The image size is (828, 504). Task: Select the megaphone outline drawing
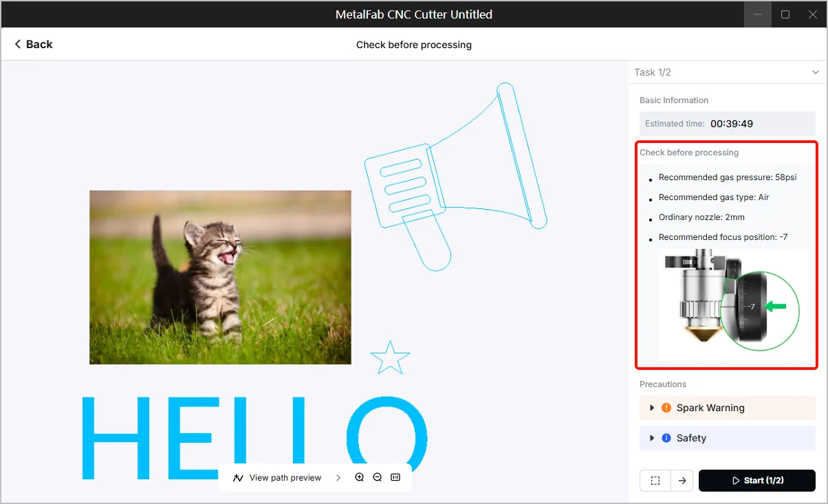click(x=456, y=177)
